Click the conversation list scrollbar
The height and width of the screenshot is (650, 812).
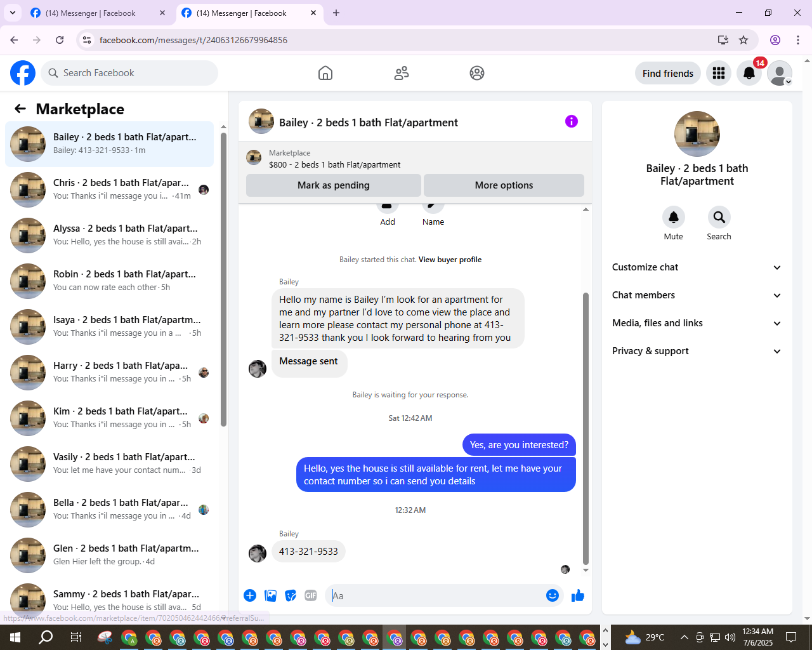(223, 279)
